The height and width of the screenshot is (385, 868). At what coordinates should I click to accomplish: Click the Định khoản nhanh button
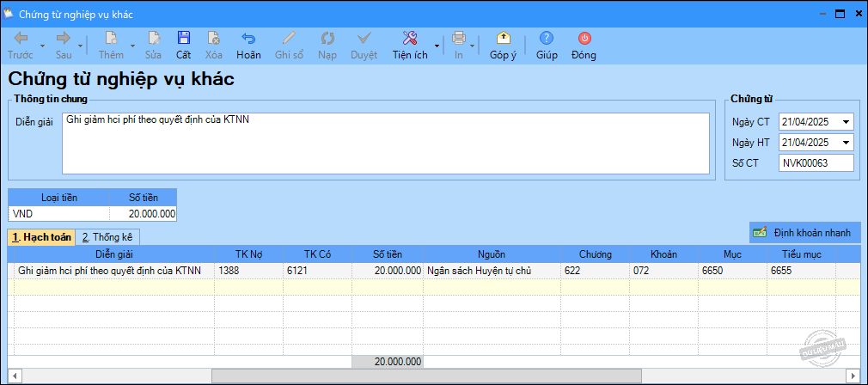click(x=805, y=232)
